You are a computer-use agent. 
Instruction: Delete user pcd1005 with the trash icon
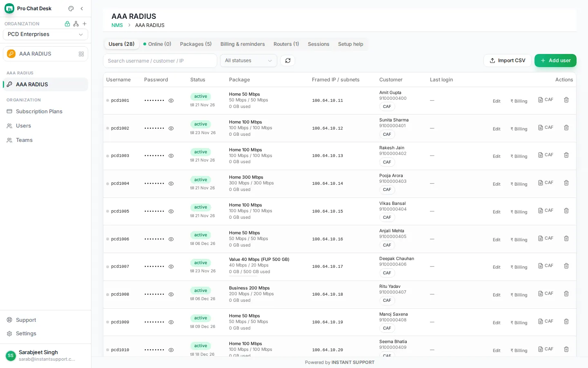tap(566, 211)
